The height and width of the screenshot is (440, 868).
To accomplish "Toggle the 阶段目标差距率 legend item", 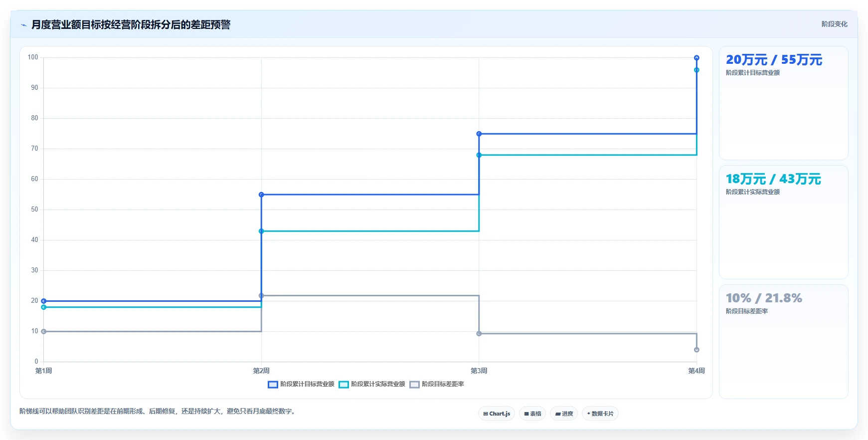I will click(437, 384).
